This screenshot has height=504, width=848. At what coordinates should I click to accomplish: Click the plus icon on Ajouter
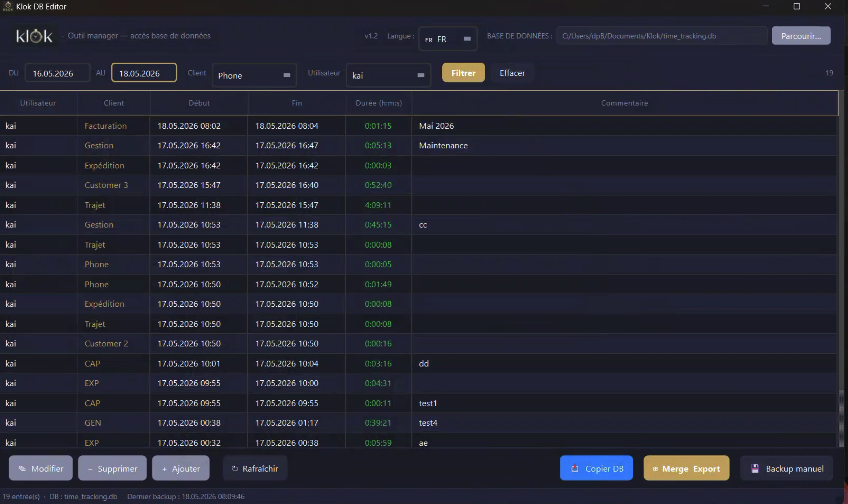[x=164, y=469]
